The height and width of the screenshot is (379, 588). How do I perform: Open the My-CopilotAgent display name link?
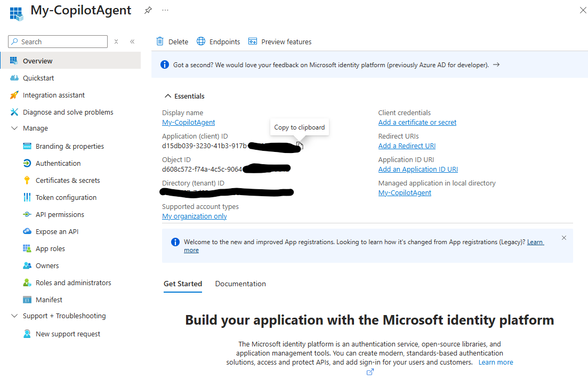pos(189,122)
